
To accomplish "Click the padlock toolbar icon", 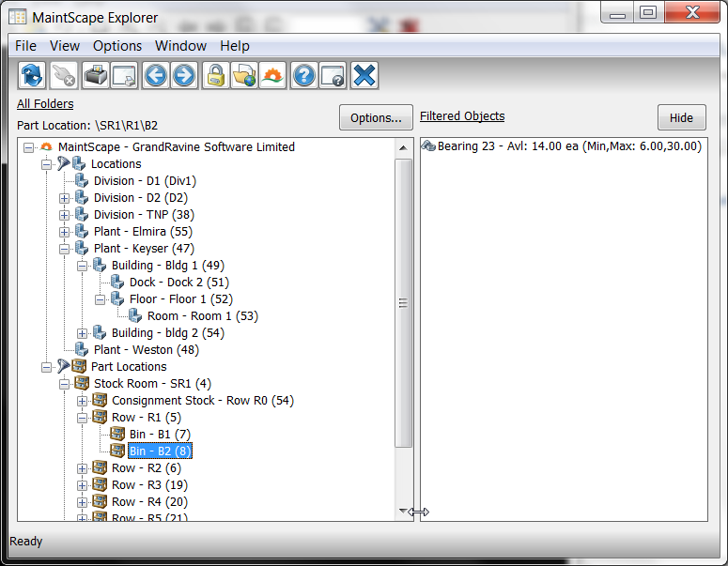I will [x=215, y=75].
